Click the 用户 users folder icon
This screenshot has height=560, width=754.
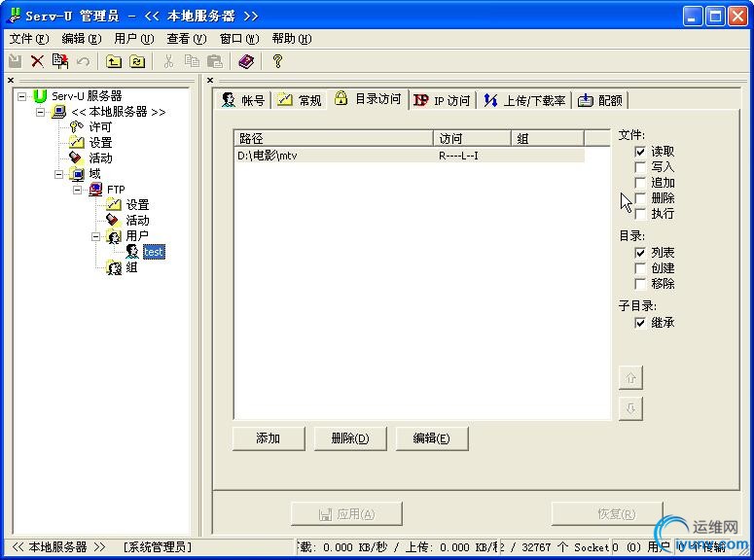[x=114, y=236]
